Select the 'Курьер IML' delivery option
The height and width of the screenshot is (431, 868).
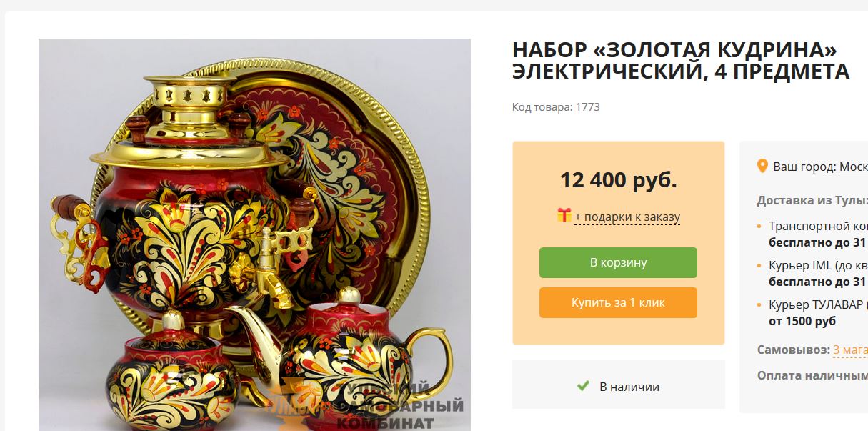click(818, 273)
